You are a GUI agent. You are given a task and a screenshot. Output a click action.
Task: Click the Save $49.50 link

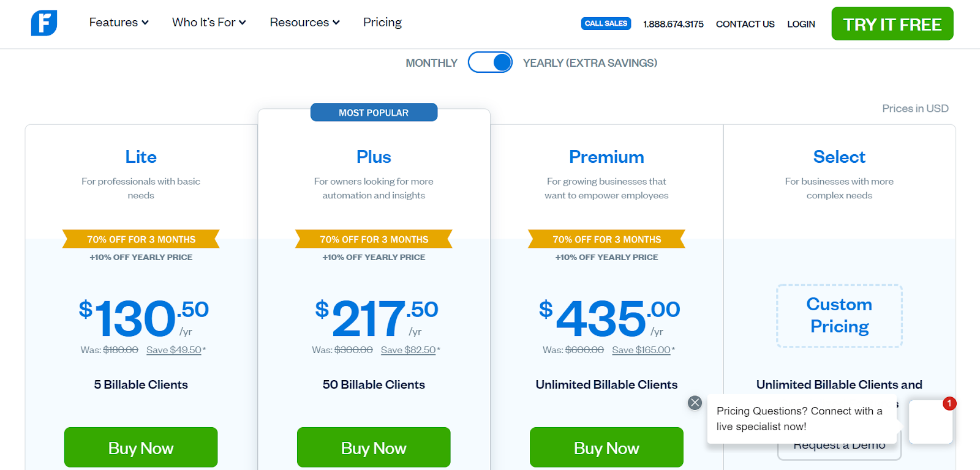(174, 350)
